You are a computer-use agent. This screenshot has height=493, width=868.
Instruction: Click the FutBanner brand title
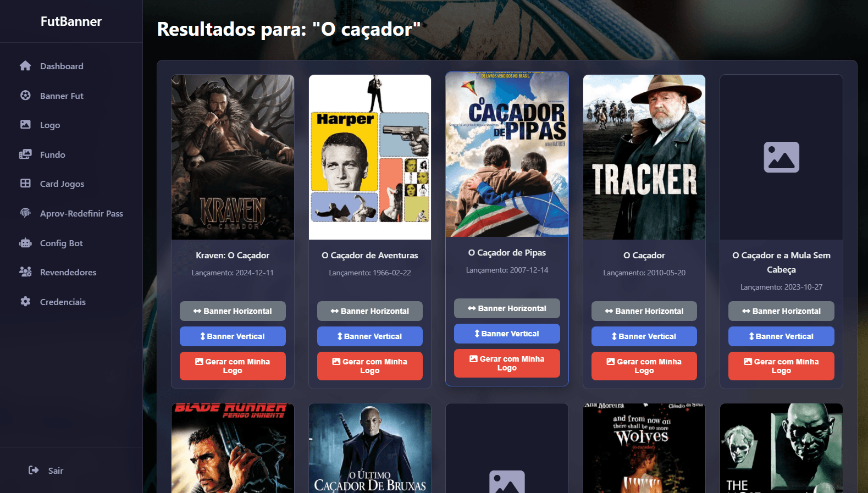(71, 21)
